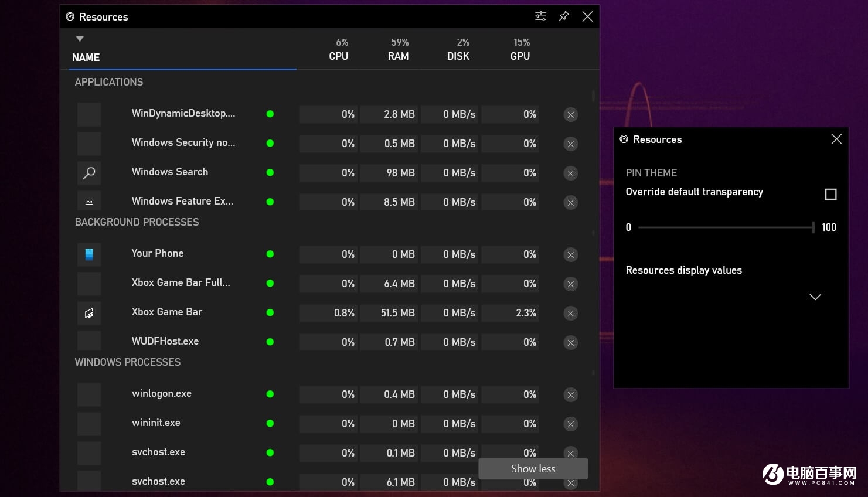
Task: End Xbox Game Bar Full... process X
Action: coord(570,284)
